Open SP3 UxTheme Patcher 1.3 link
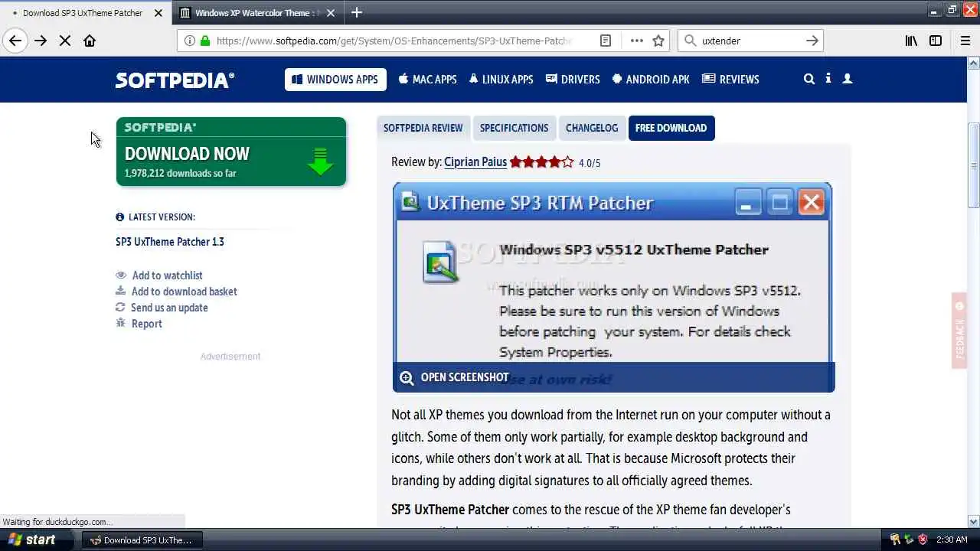This screenshot has width=980, height=551. pos(170,242)
